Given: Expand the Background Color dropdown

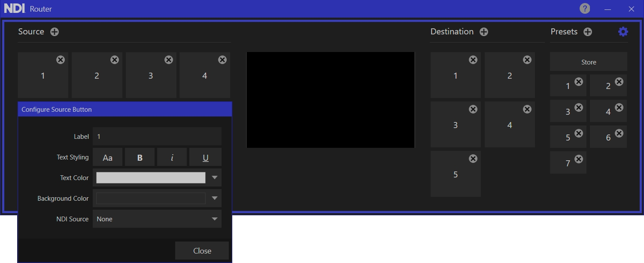Looking at the screenshot, I should 214,198.
